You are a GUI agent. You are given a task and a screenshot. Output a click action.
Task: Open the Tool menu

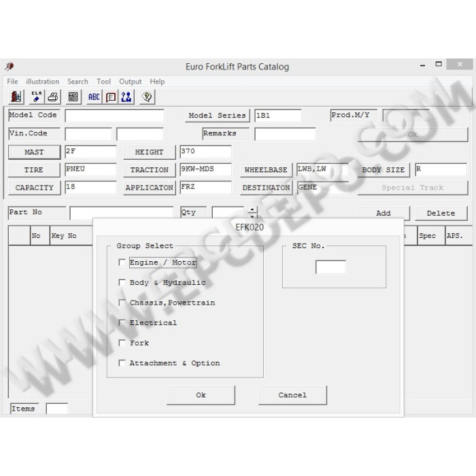104,82
